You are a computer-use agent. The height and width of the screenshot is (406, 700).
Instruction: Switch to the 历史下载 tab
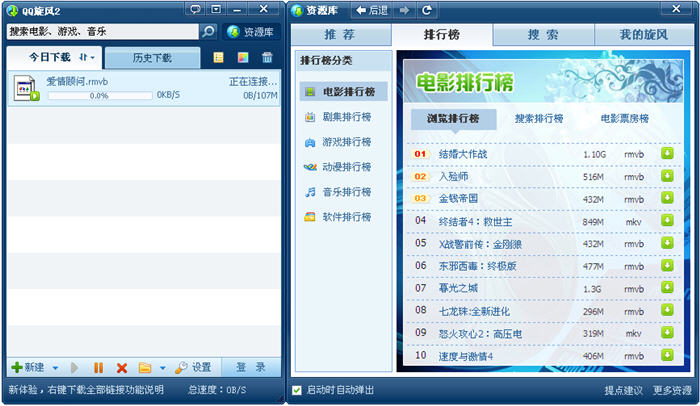point(152,58)
